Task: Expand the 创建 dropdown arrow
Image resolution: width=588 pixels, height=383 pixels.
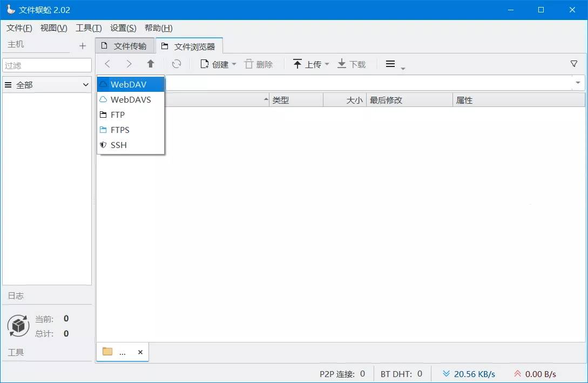Action: tap(234, 64)
